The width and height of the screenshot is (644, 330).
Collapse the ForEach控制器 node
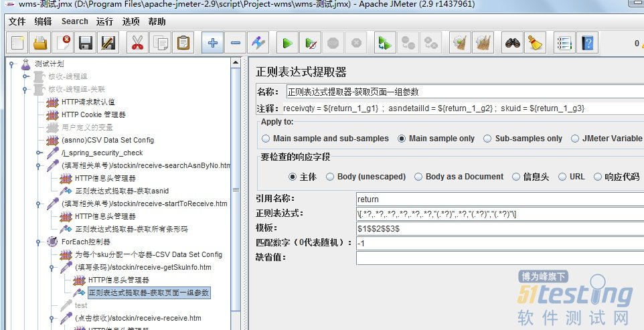pos(39,242)
